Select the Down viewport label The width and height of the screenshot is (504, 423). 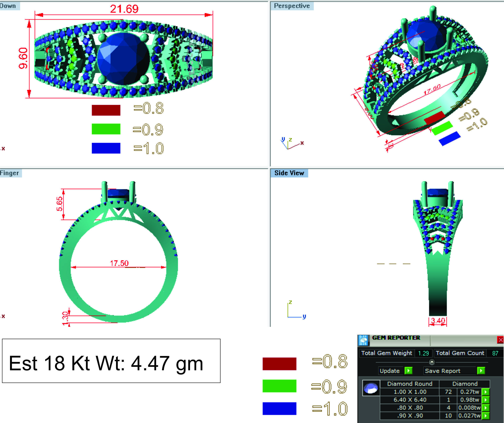(x=8, y=6)
